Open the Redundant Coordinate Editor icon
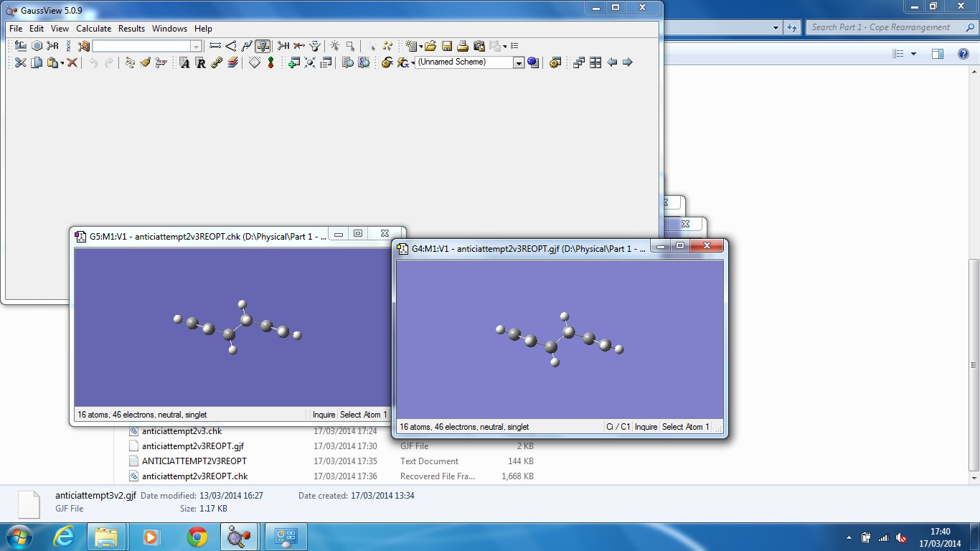The width and height of the screenshot is (980, 551). click(200, 62)
